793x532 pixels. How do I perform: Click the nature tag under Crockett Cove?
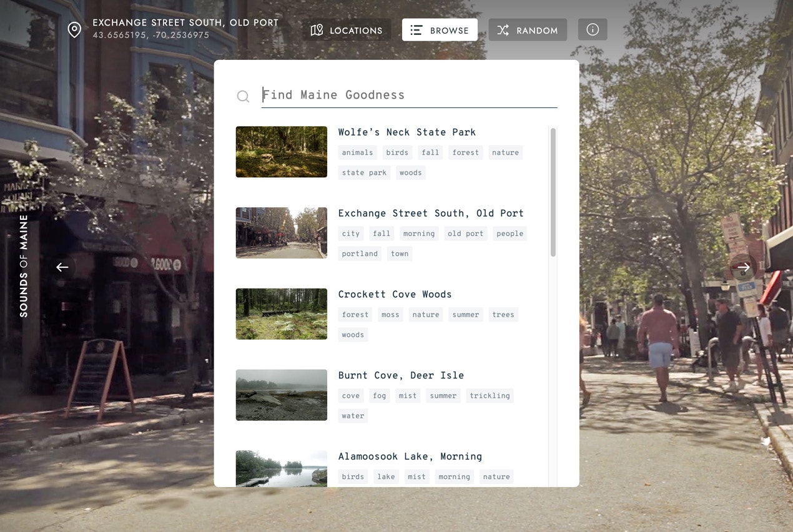[x=426, y=315]
